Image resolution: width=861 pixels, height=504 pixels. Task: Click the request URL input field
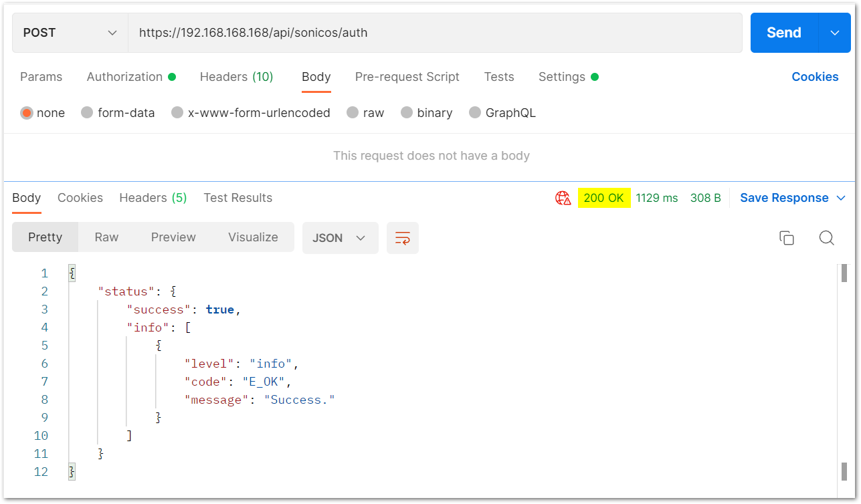(435, 33)
